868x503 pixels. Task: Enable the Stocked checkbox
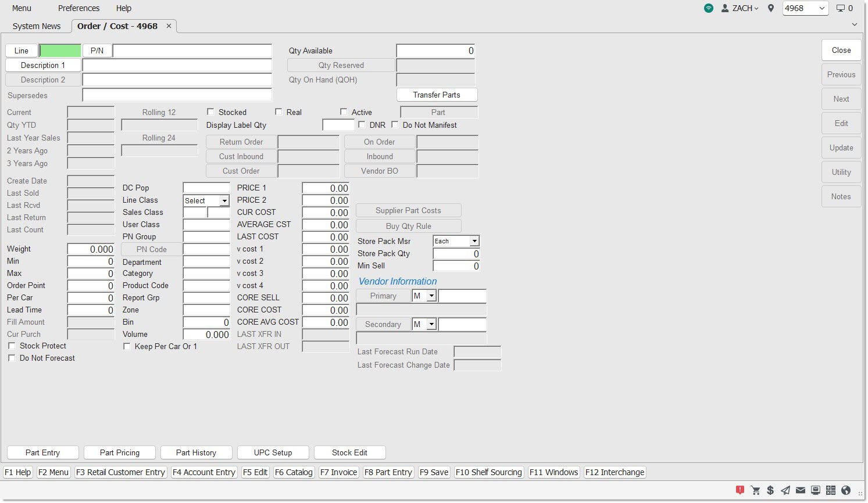[210, 112]
